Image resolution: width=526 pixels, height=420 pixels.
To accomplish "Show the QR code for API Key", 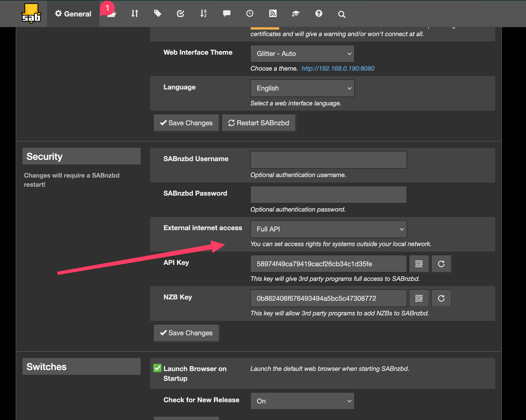I will tap(419, 264).
